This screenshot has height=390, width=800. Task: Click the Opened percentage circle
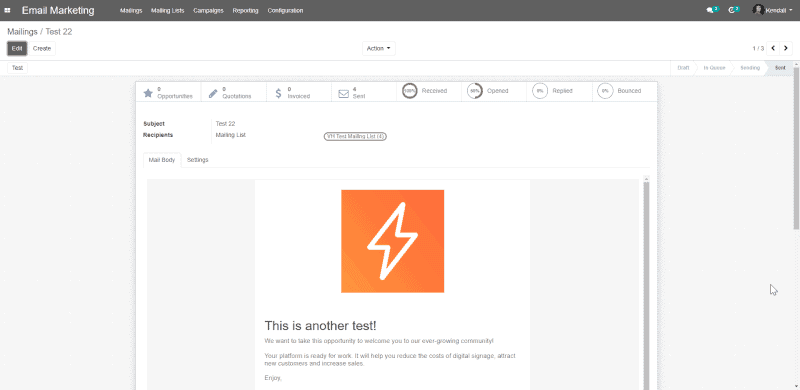[x=474, y=91]
